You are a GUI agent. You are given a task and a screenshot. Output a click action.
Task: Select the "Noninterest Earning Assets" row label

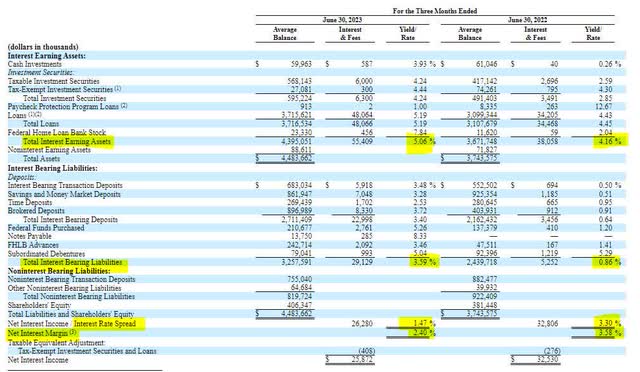tap(49, 150)
